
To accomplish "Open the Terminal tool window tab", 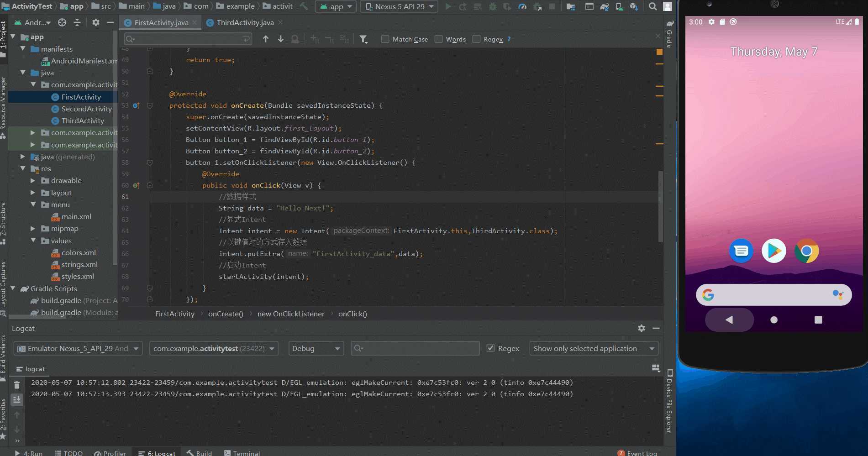I will pyautogui.click(x=242, y=453).
